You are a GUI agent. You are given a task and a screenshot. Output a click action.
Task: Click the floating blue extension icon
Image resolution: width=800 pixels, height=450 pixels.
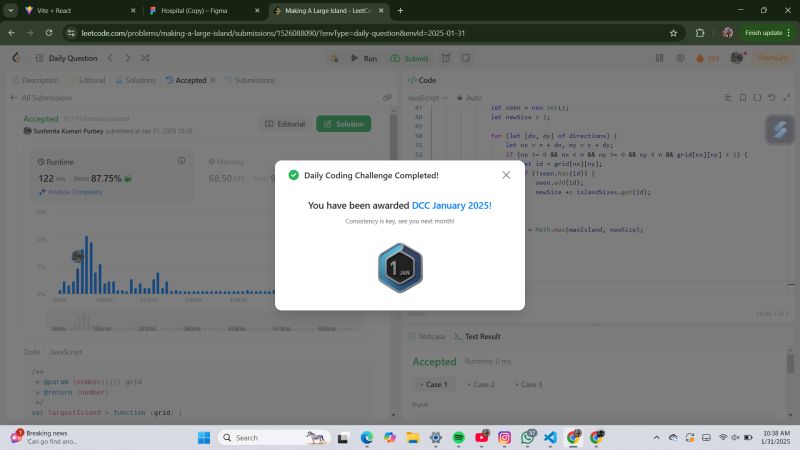point(780,130)
